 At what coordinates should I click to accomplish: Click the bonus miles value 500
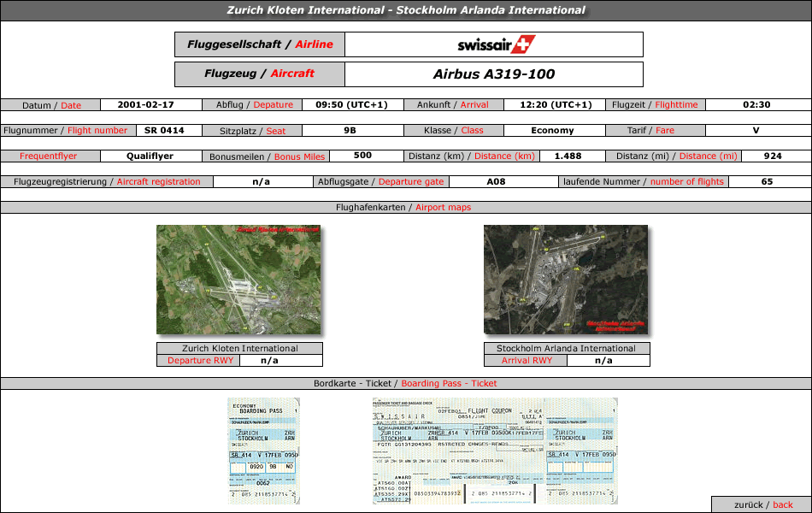pyautogui.click(x=362, y=155)
